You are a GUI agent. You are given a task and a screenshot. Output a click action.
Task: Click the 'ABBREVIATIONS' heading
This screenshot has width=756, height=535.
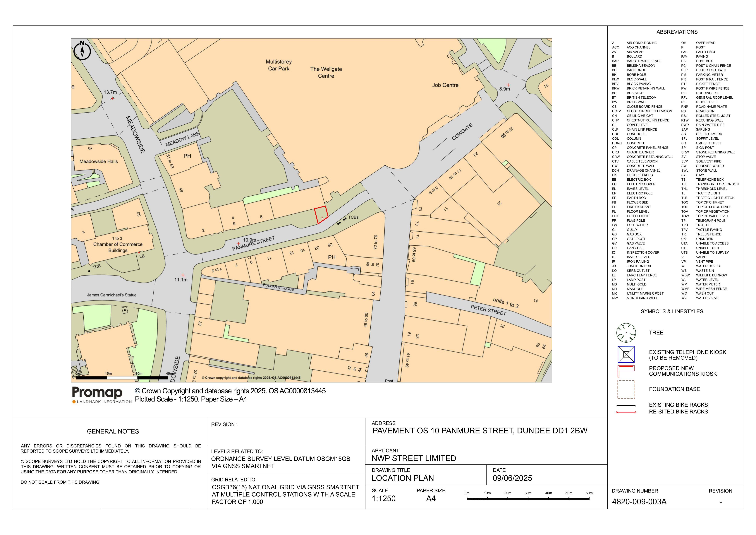[677, 32]
